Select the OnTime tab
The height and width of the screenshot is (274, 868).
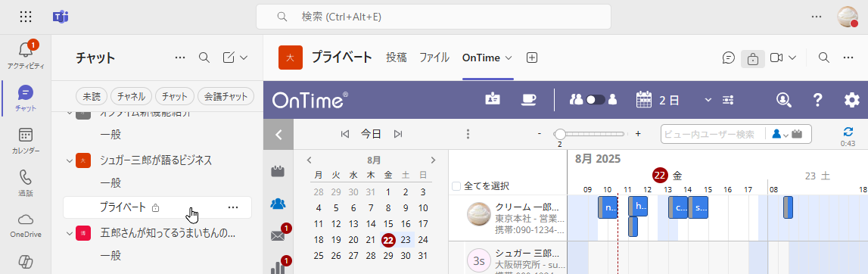[x=481, y=58]
